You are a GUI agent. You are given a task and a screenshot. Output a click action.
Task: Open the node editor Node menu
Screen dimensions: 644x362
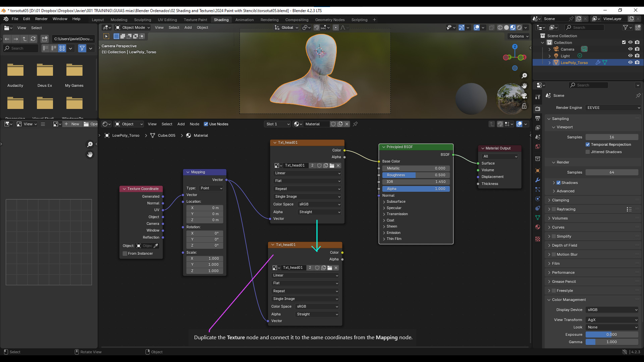pos(194,124)
